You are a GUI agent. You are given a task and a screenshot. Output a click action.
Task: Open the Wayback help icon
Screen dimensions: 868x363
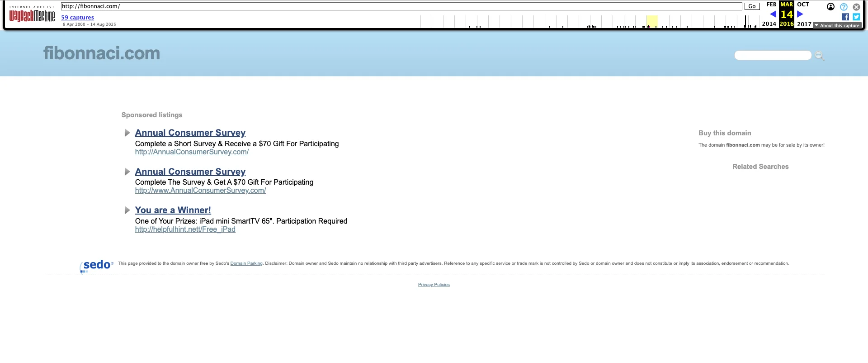pyautogui.click(x=844, y=7)
